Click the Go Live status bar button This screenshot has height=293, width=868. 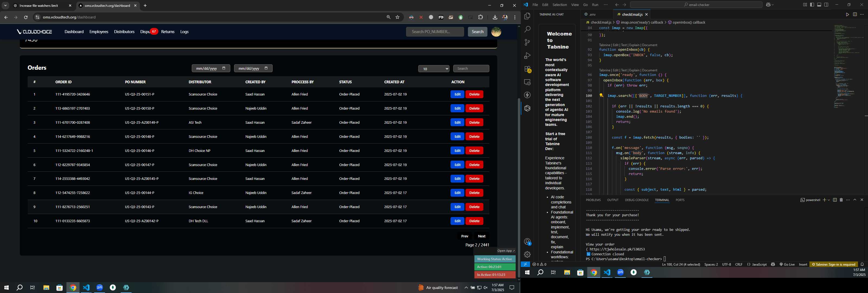tap(787, 264)
